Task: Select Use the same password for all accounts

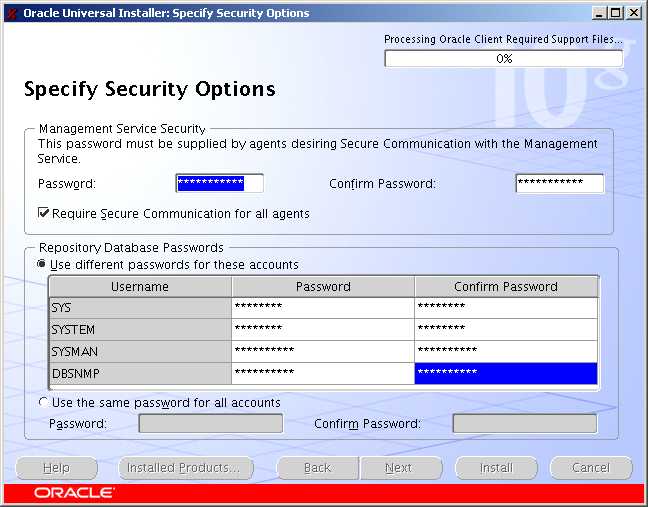Action: point(43,403)
